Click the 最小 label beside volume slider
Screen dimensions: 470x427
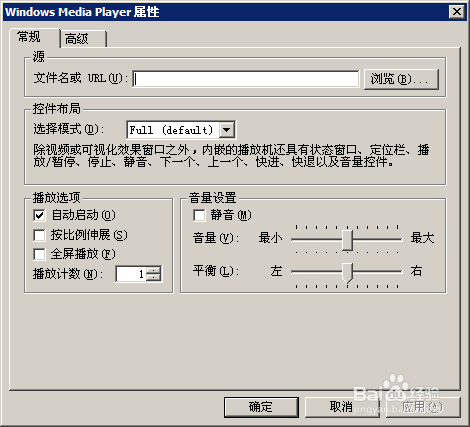[271, 238]
